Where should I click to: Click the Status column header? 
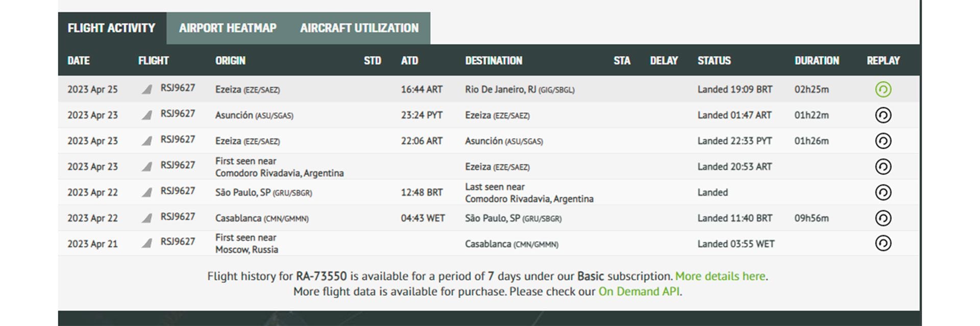[x=714, y=61]
